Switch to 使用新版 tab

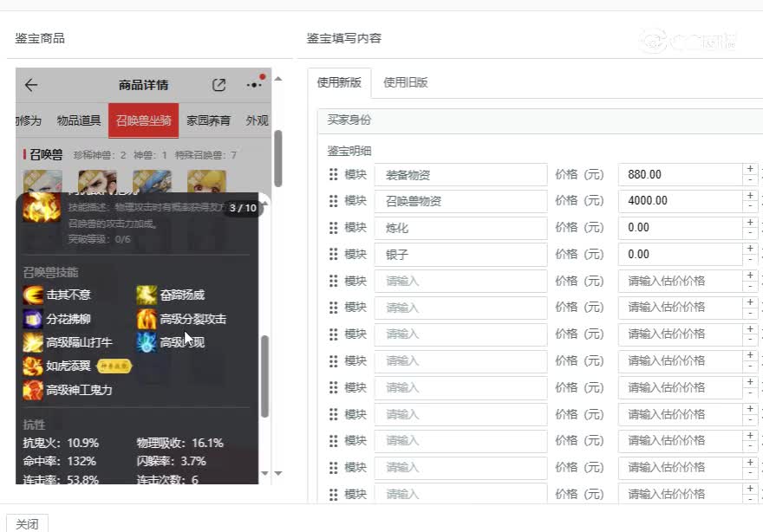point(339,82)
